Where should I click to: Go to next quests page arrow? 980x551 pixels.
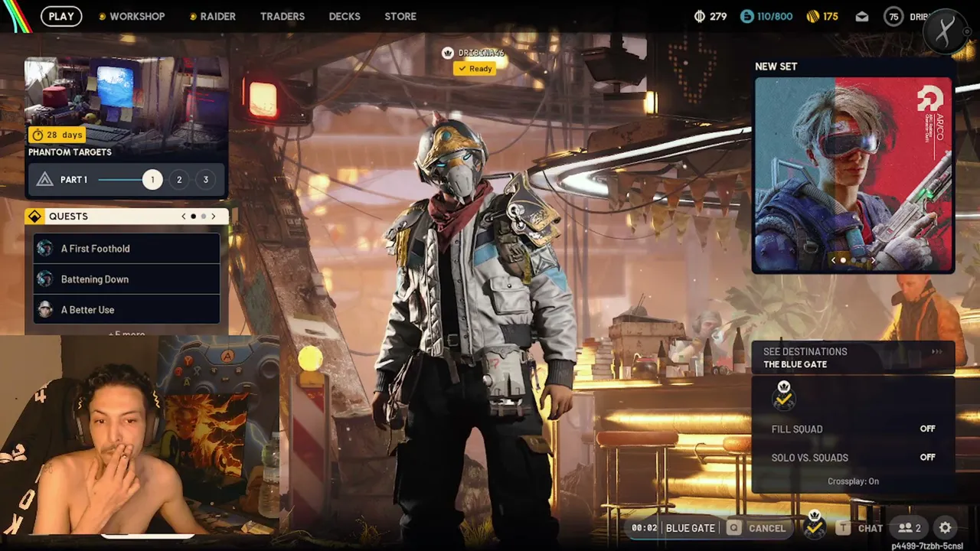[213, 217]
